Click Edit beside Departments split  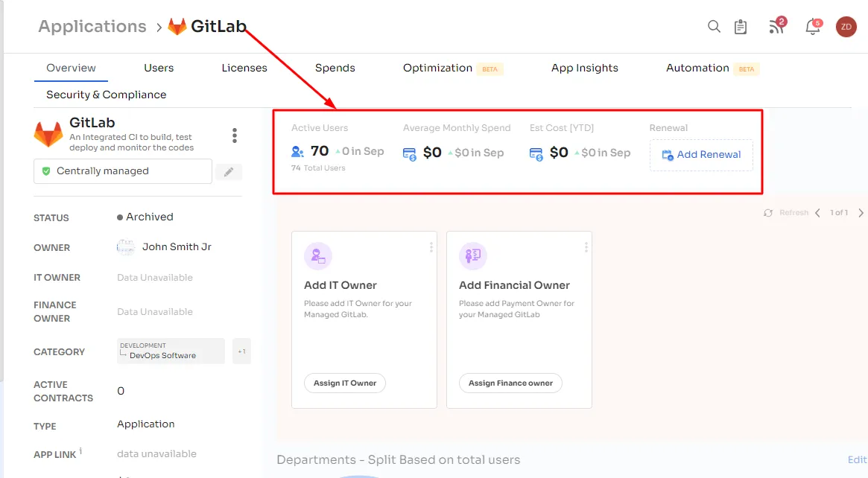(x=857, y=459)
